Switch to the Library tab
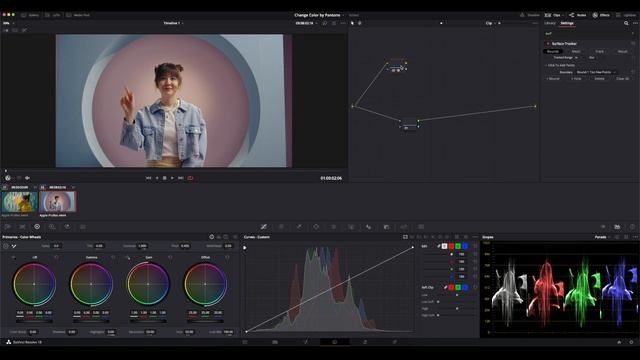This screenshot has width=640, height=360. pos(550,23)
